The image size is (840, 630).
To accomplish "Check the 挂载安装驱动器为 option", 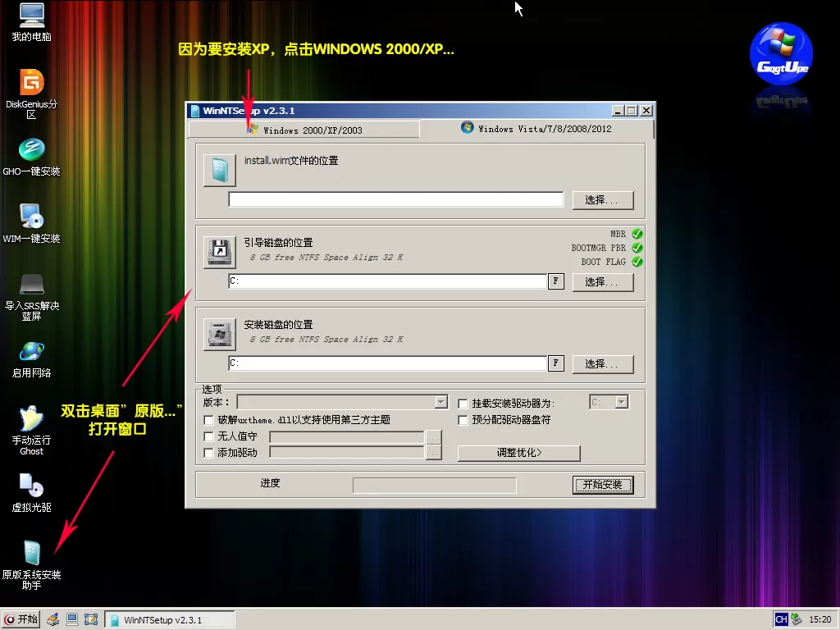I will 463,404.
